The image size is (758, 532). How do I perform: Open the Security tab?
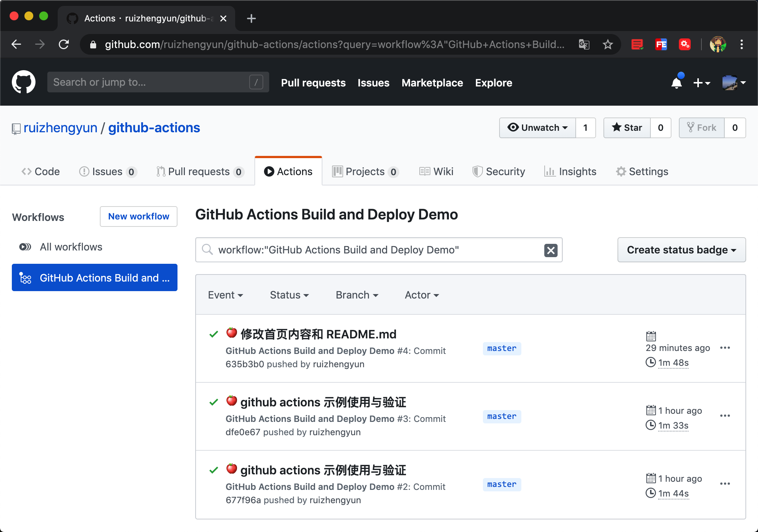tap(499, 171)
